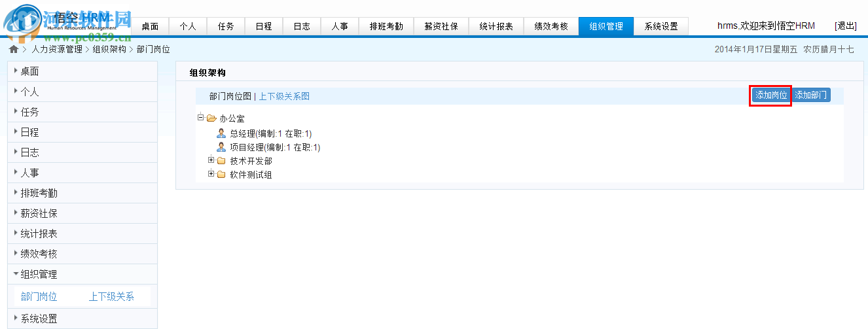Select the 办公室 department label
868x329 pixels.
point(232,119)
